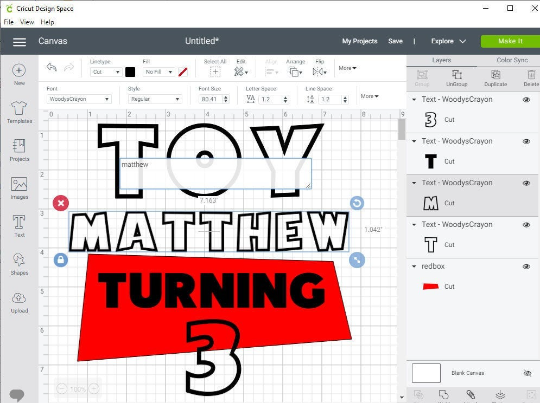540x403 pixels.
Task: Click the Blank Canvas white swatch
Action: 426,373
